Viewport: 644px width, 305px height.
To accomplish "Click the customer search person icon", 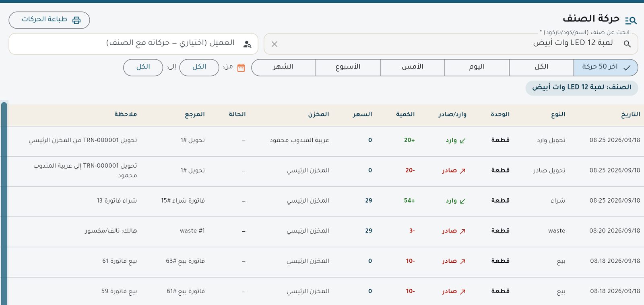I will click(247, 44).
